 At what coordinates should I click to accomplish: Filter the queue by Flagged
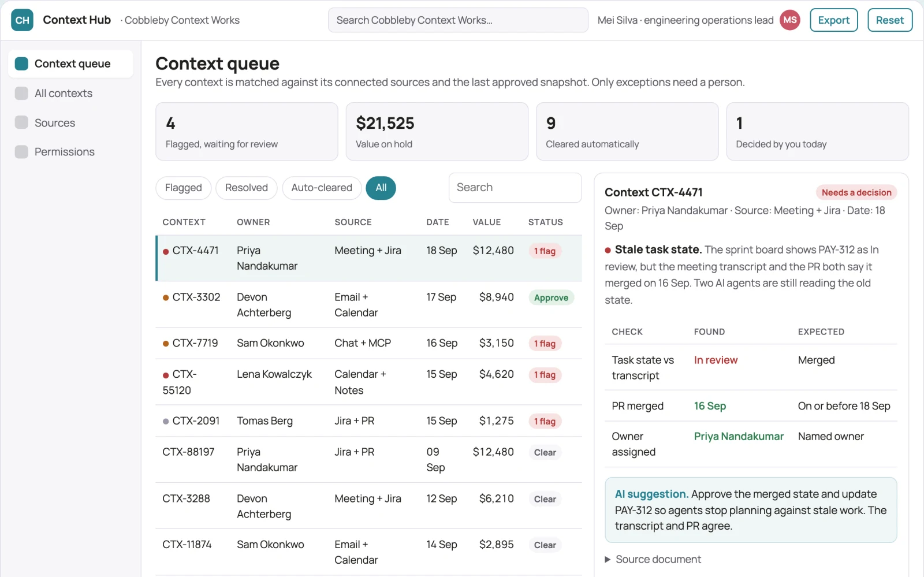click(184, 188)
